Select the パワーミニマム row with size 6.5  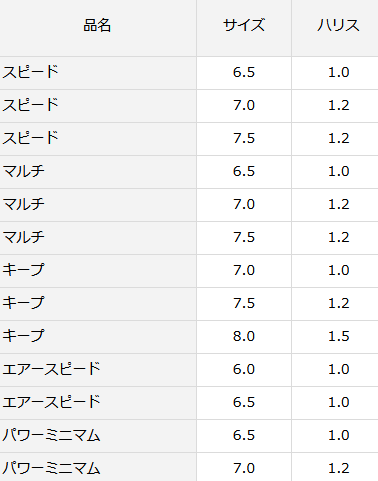(189, 436)
